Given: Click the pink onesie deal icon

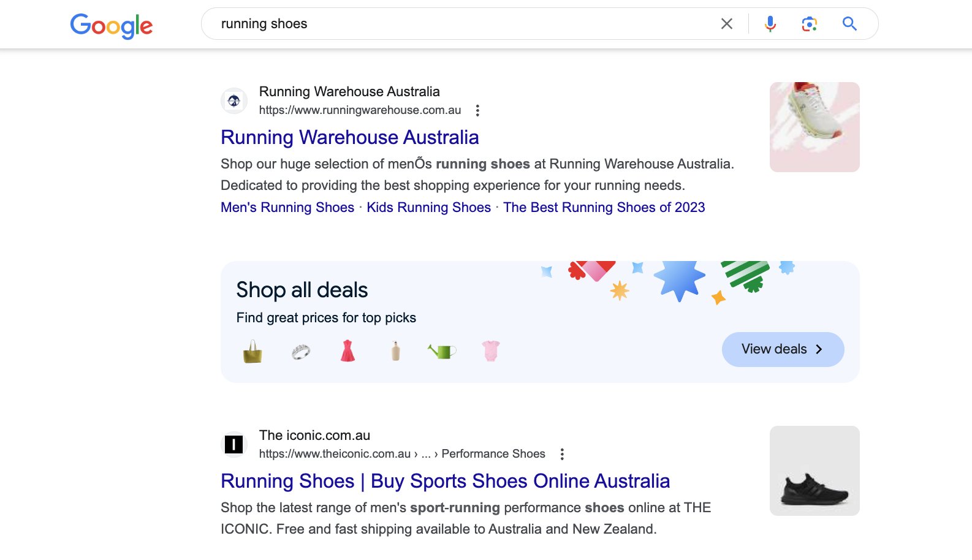Looking at the screenshot, I should tap(490, 350).
